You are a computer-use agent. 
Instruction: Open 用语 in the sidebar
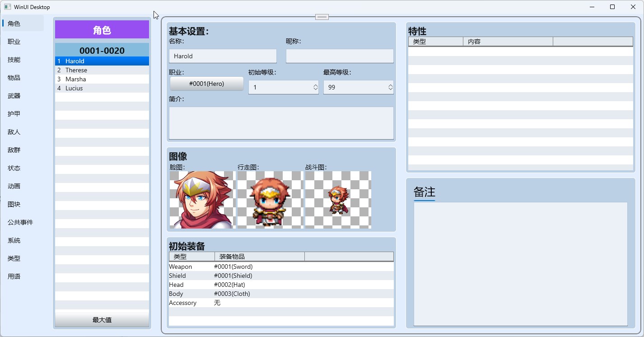point(23,276)
